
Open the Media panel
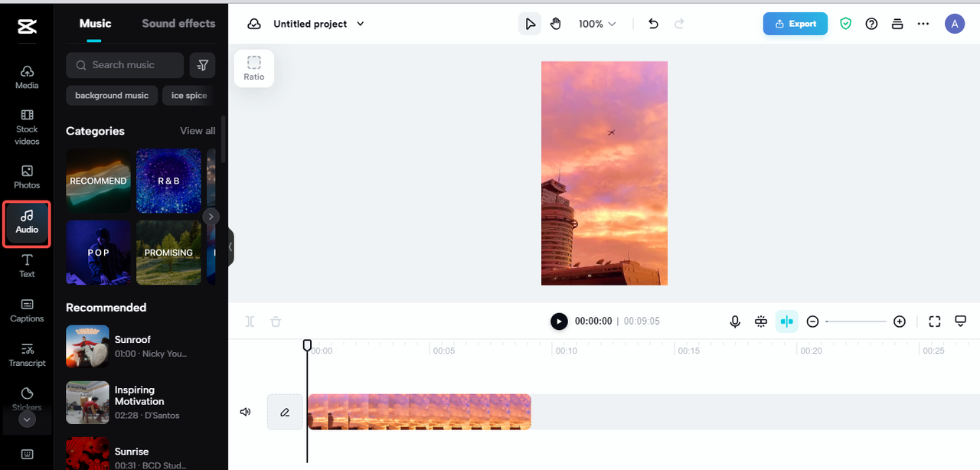pyautogui.click(x=27, y=77)
